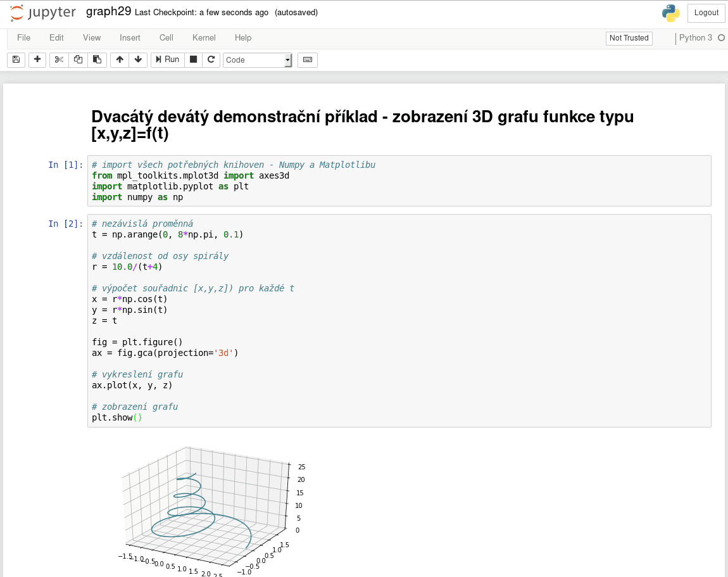Move selected cell up arrow

[120, 60]
